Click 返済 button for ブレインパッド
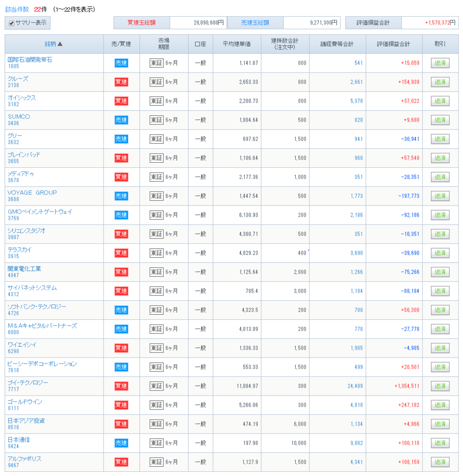The width and height of the screenshot is (463, 476). (x=440, y=158)
